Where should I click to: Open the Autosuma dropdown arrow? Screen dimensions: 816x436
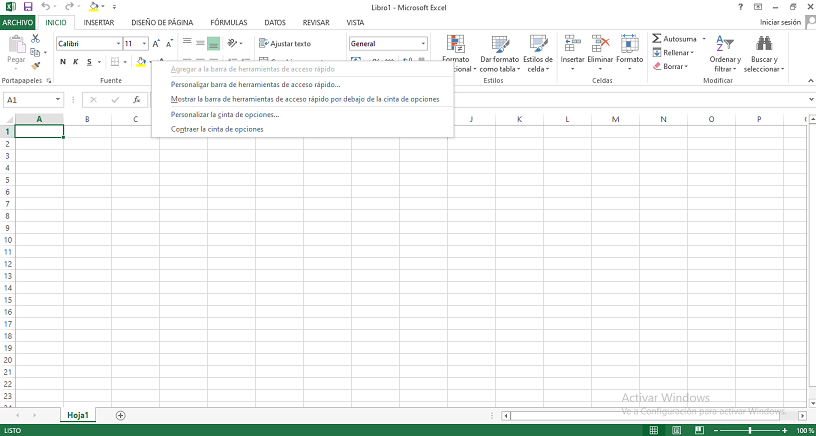pos(704,39)
